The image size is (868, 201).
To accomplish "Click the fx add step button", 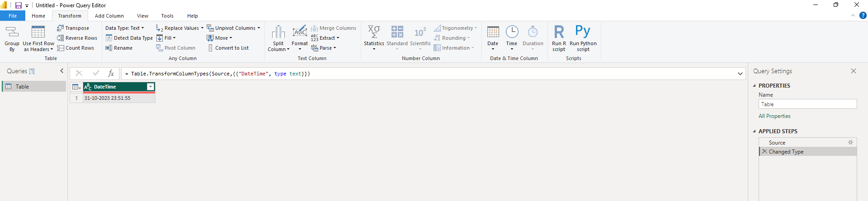I will click(111, 74).
